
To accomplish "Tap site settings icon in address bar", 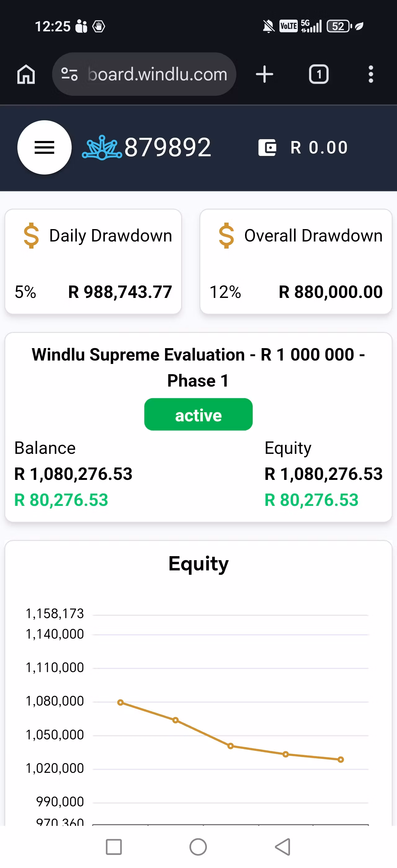I will [69, 74].
